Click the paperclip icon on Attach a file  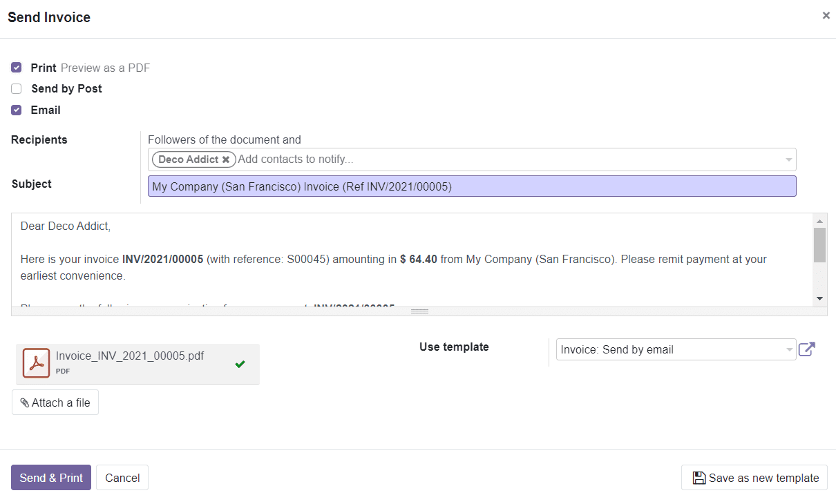tap(24, 402)
